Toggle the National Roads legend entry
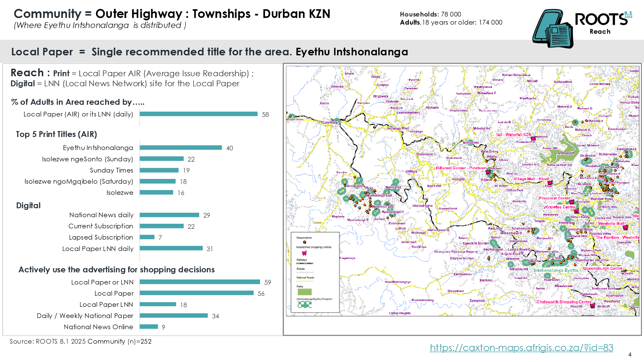The width and height of the screenshot is (644, 362). click(305, 281)
